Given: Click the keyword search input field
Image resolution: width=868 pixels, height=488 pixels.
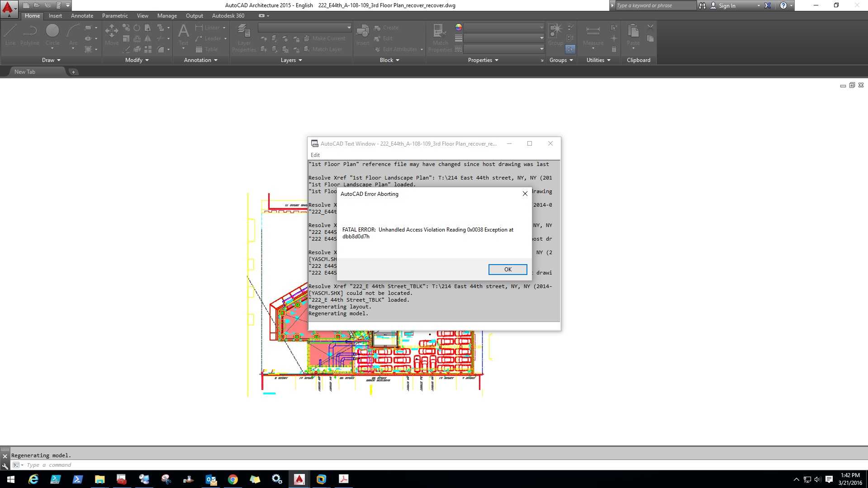Looking at the screenshot, I should (656, 5).
